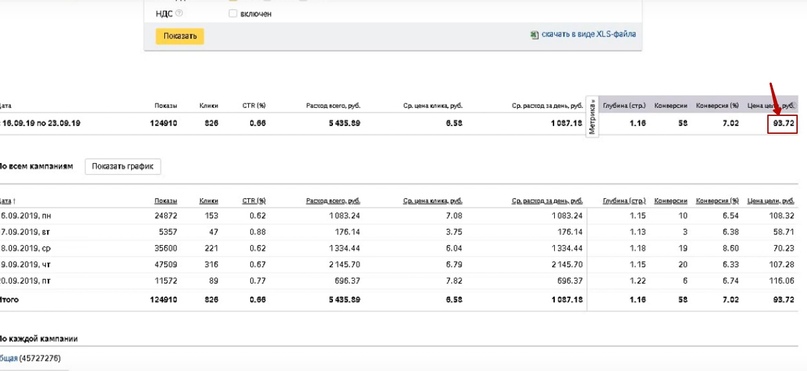Select the '20.09.2019, пт' date row label
The image size is (807, 371).
25,281
